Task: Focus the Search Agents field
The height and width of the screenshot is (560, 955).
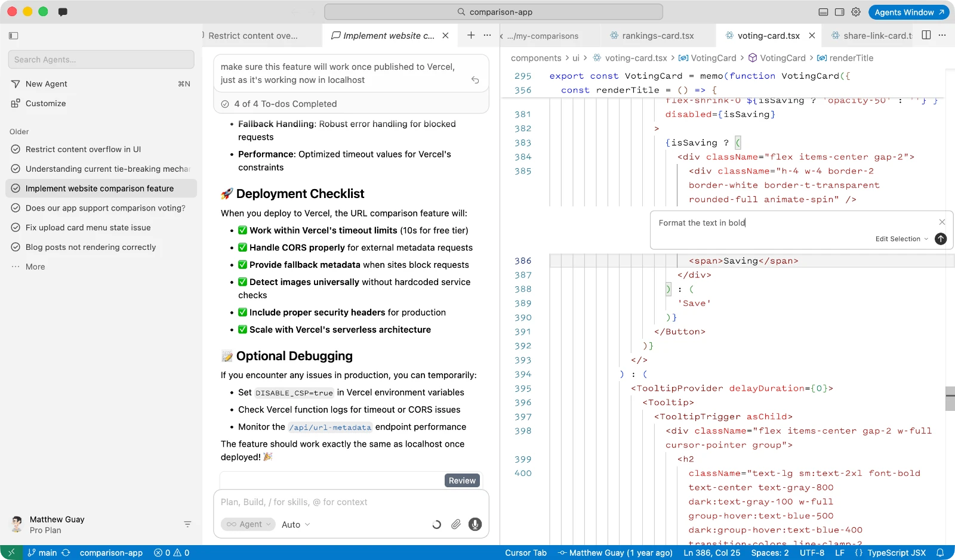Action: point(101,60)
